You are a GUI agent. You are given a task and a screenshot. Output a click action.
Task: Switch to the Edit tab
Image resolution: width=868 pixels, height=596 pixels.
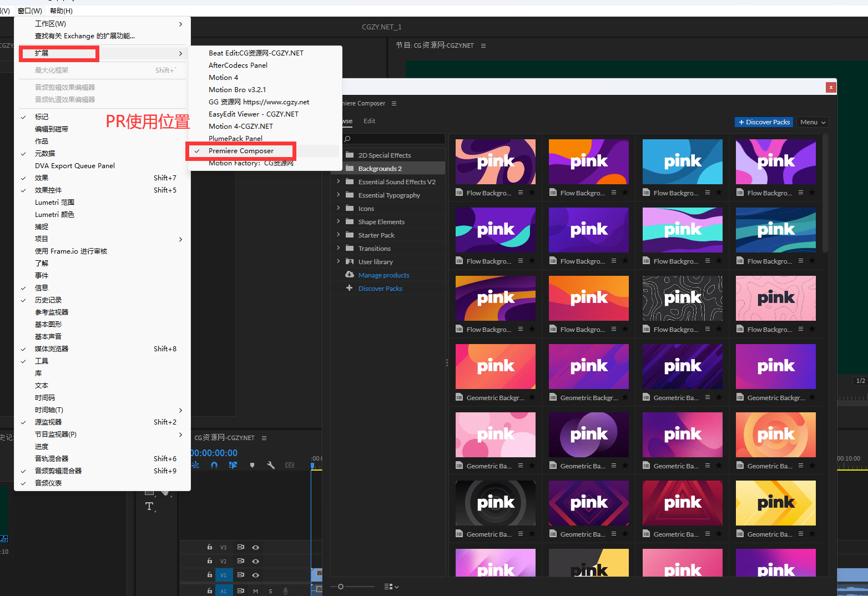(369, 121)
